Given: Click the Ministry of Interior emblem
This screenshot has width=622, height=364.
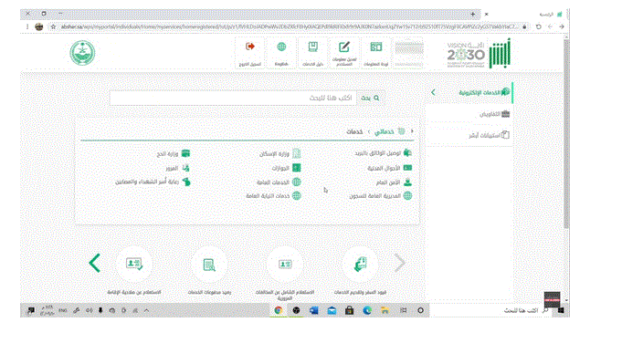Looking at the screenshot, I should click(x=82, y=53).
